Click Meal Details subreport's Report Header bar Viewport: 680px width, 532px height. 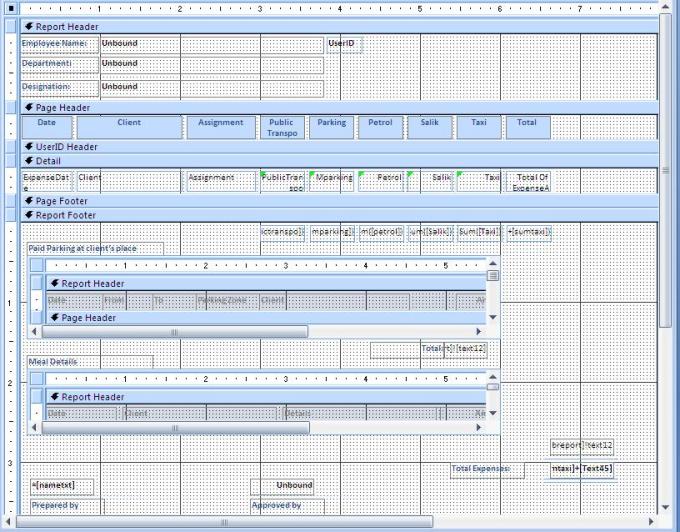[265, 397]
